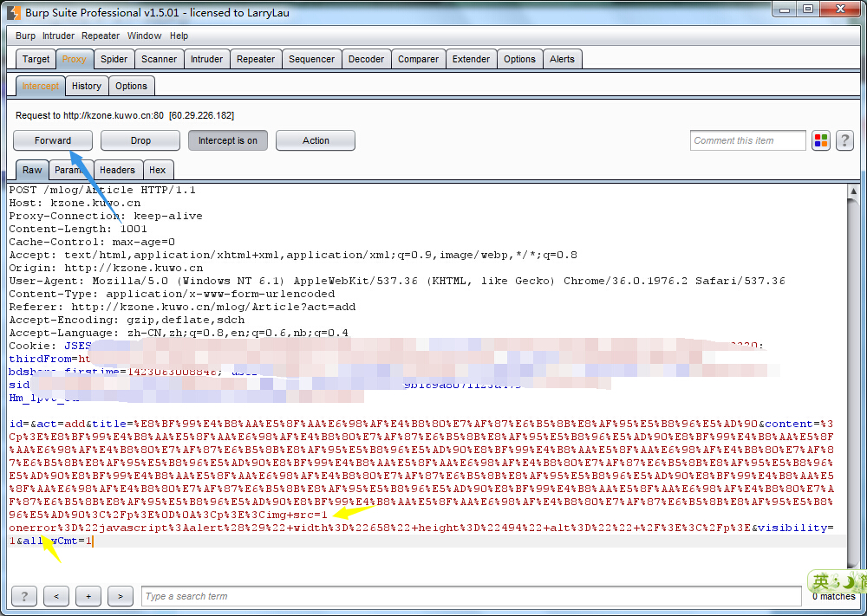Click the Content-Length: 1001 header line
The image size is (867, 616).
pos(78,229)
